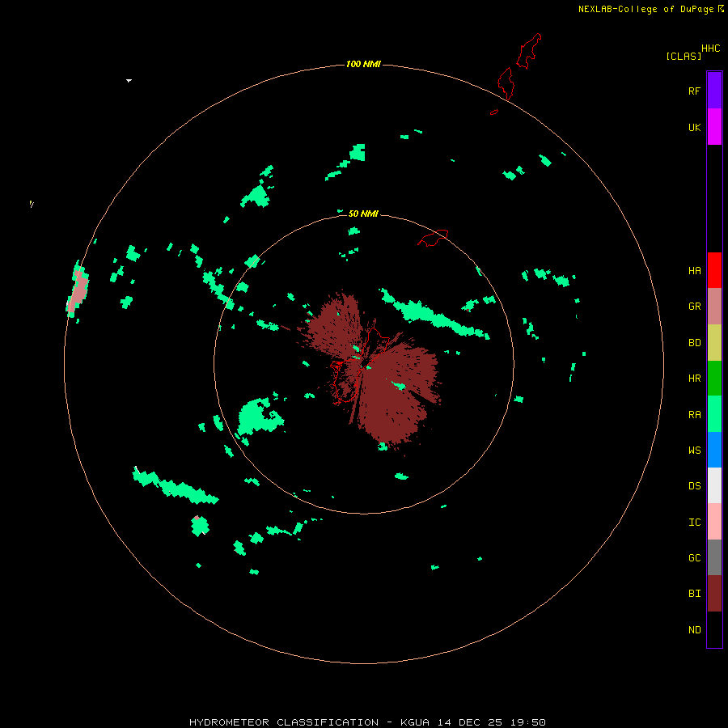Click the 'IC' legend label

[694, 523]
